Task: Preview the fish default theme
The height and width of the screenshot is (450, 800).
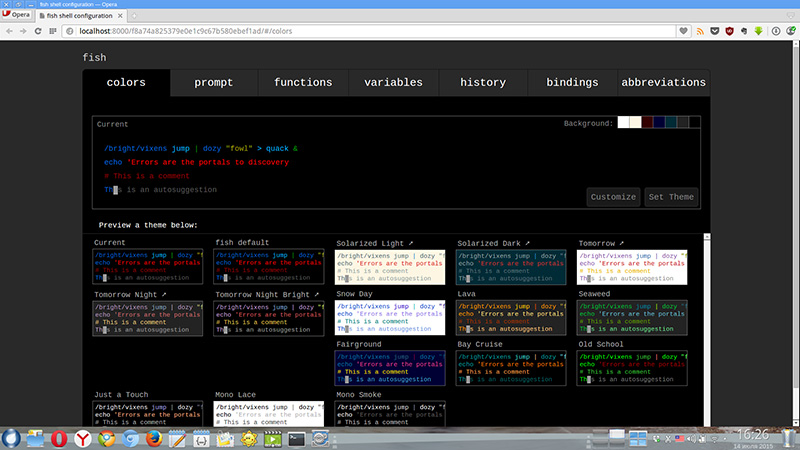Action: [x=268, y=266]
